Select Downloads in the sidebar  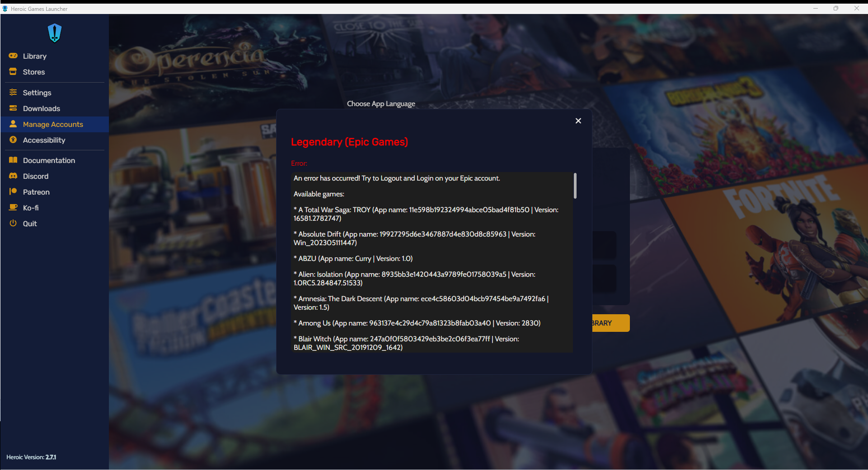tap(41, 108)
